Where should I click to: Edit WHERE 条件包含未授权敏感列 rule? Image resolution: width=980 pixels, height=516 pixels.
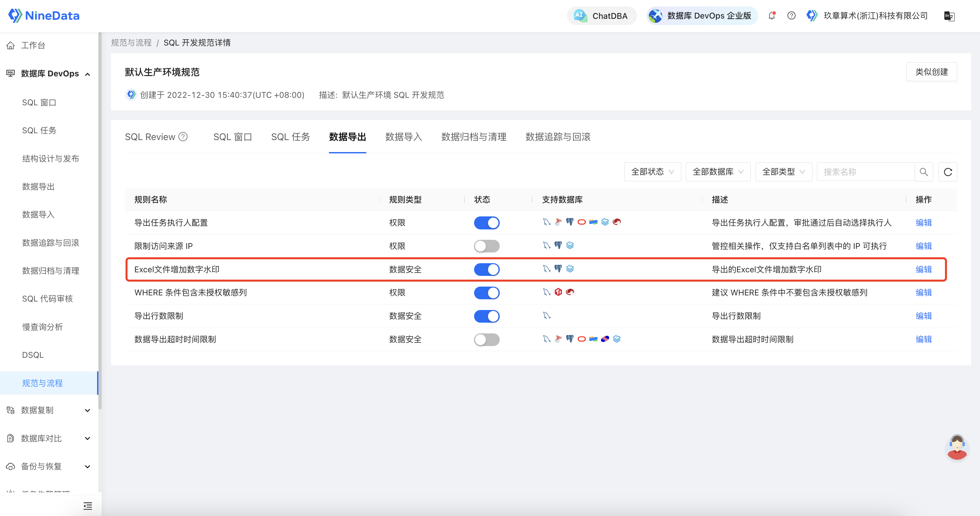coord(923,292)
